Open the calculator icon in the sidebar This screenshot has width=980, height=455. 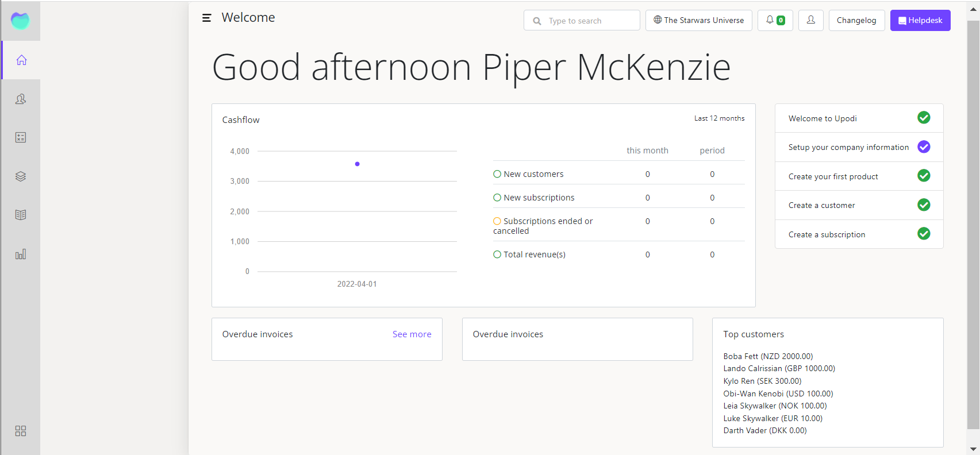click(x=21, y=137)
